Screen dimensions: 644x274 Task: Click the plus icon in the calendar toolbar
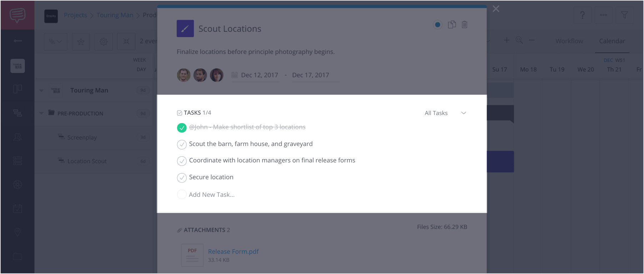pyautogui.click(x=507, y=40)
